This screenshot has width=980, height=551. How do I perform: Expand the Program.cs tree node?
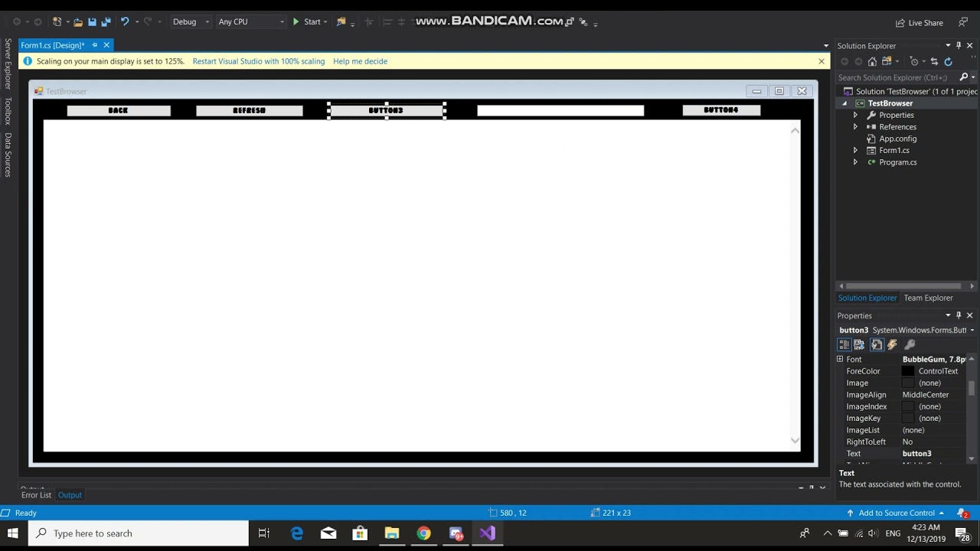point(855,162)
